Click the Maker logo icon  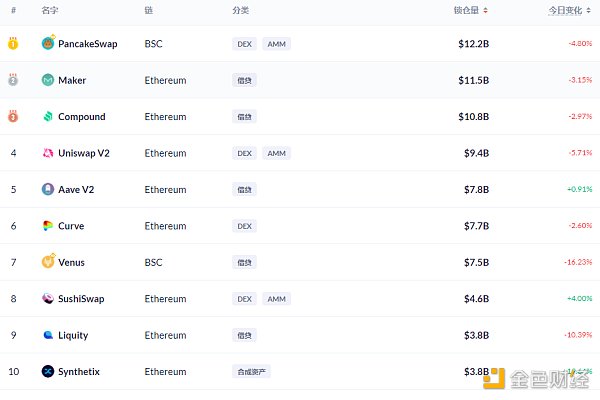(48, 80)
